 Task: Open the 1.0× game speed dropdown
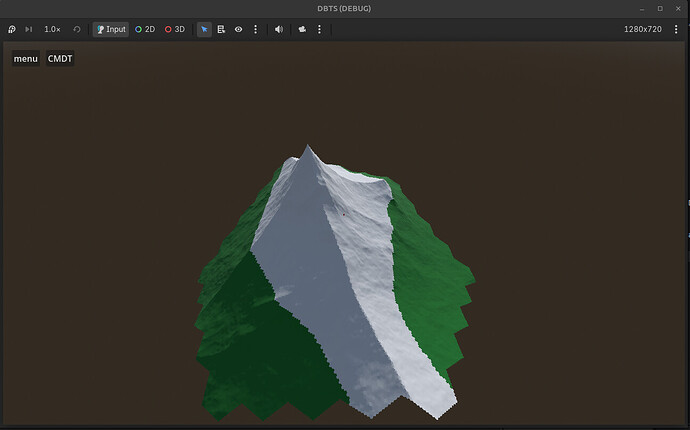(52, 29)
